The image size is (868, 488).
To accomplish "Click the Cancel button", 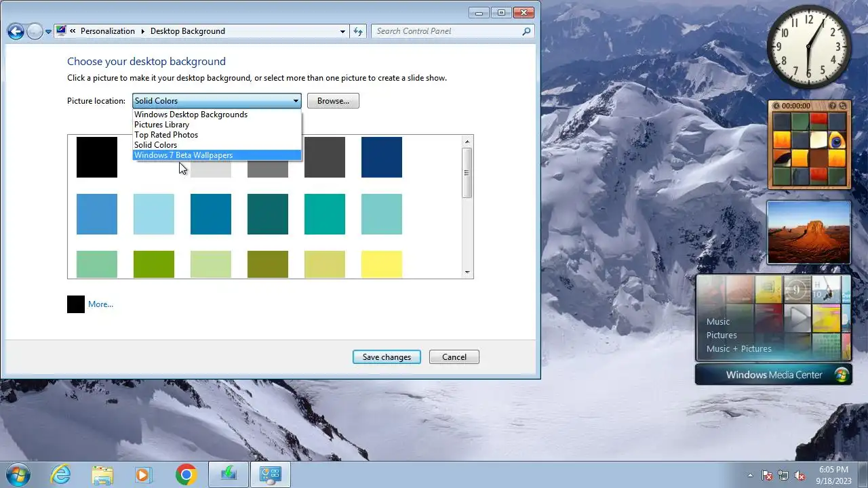I will (x=454, y=357).
